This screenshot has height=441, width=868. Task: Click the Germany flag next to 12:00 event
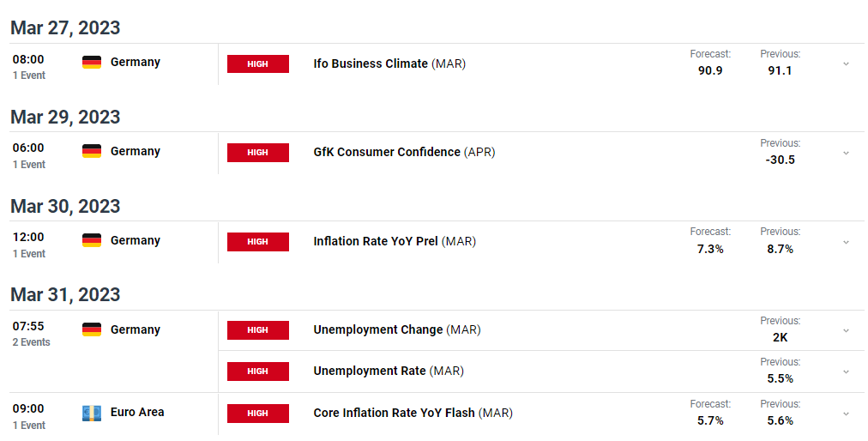point(92,240)
